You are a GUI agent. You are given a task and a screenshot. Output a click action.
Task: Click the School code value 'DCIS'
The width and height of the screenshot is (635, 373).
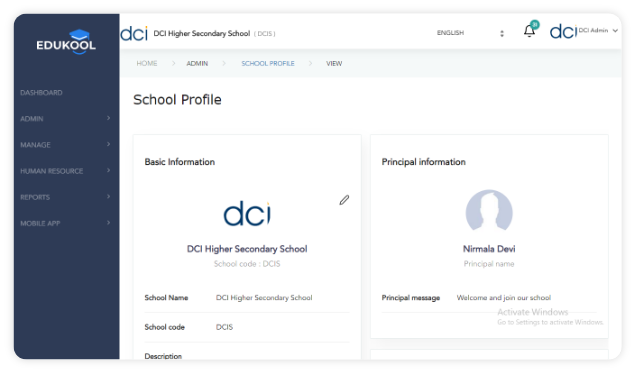point(224,327)
